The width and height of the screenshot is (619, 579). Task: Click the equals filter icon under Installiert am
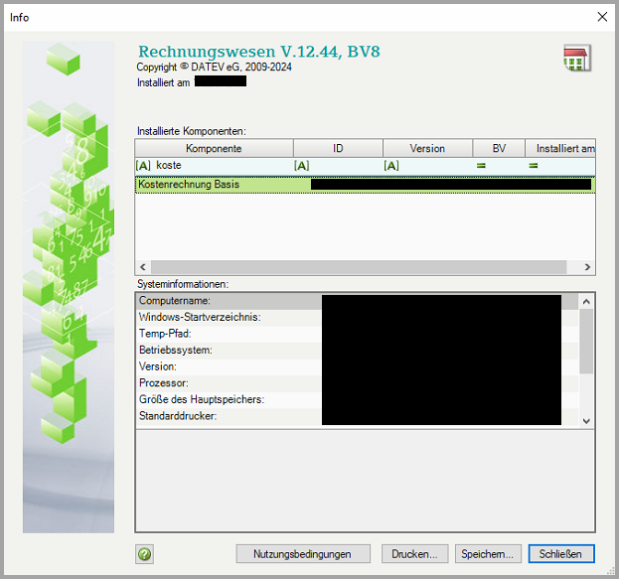pyautogui.click(x=534, y=165)
